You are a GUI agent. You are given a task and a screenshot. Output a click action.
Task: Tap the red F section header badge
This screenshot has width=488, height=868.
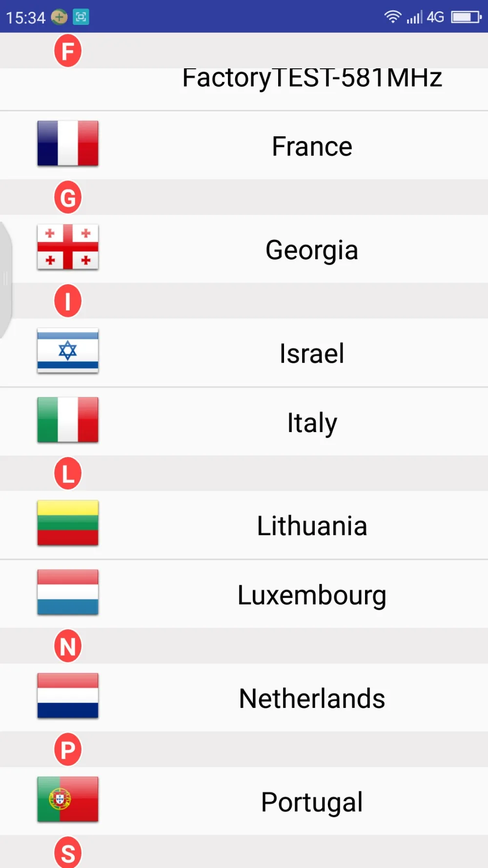68,51
